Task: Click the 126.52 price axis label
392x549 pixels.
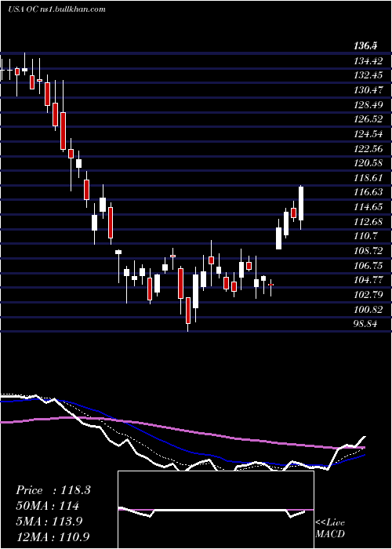Action: (x=368, y=119)
